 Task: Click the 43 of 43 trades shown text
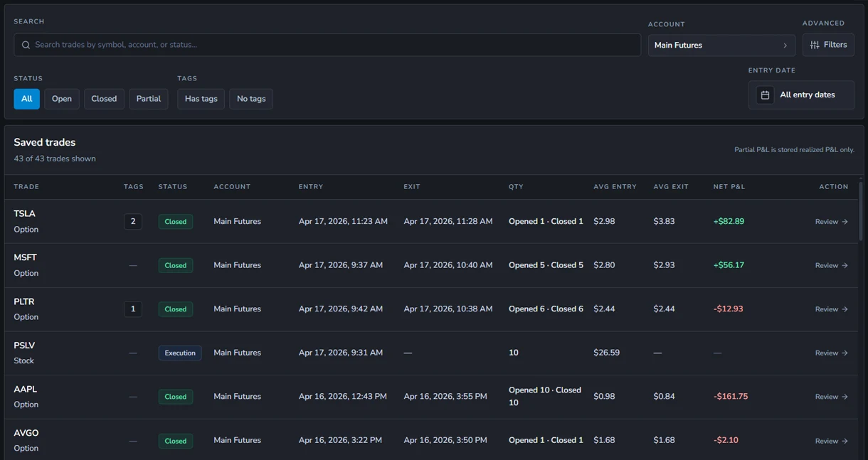tap(55, 159)
